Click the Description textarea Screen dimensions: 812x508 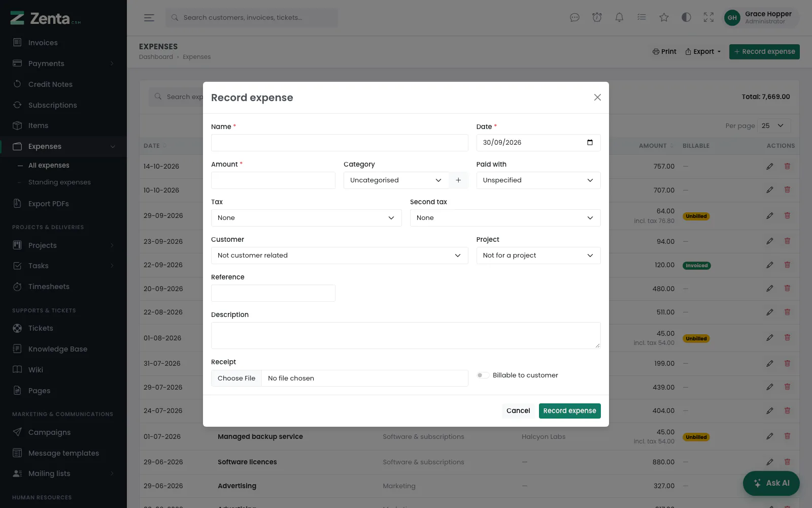click(x=406, y=335)
